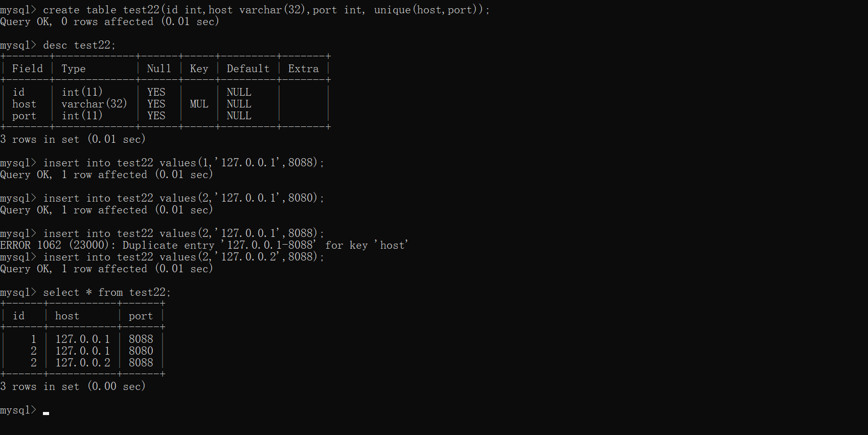The image size is (868, 435).
Task: Click the 'desc test22;' command text
Action: (79, 45)
